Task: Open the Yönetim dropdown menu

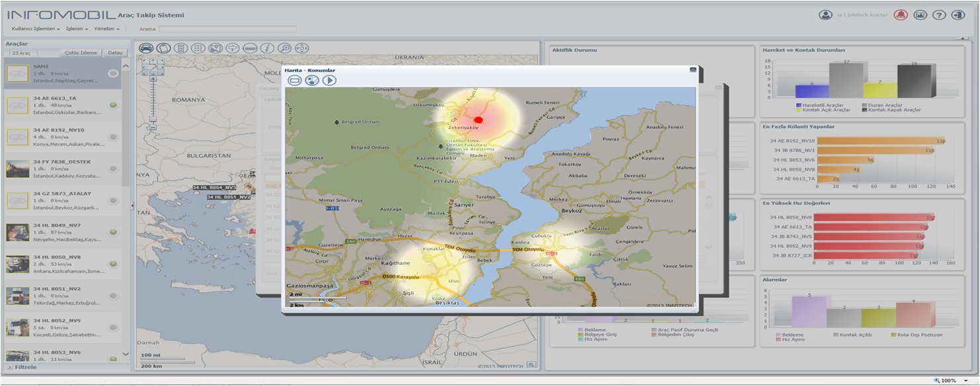Action: 106,29
